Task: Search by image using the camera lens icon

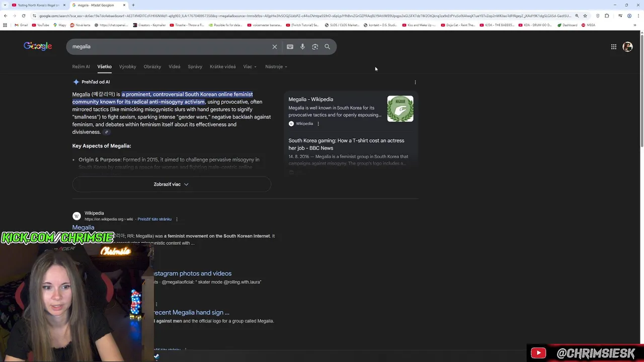Action: [315, 47]
